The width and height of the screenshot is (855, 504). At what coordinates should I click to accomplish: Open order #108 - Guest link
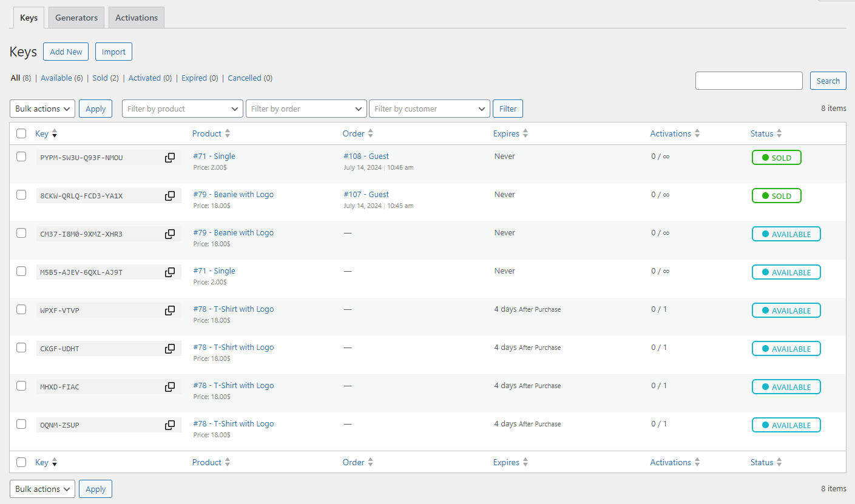pyautogui.click(x=366, y=156)
